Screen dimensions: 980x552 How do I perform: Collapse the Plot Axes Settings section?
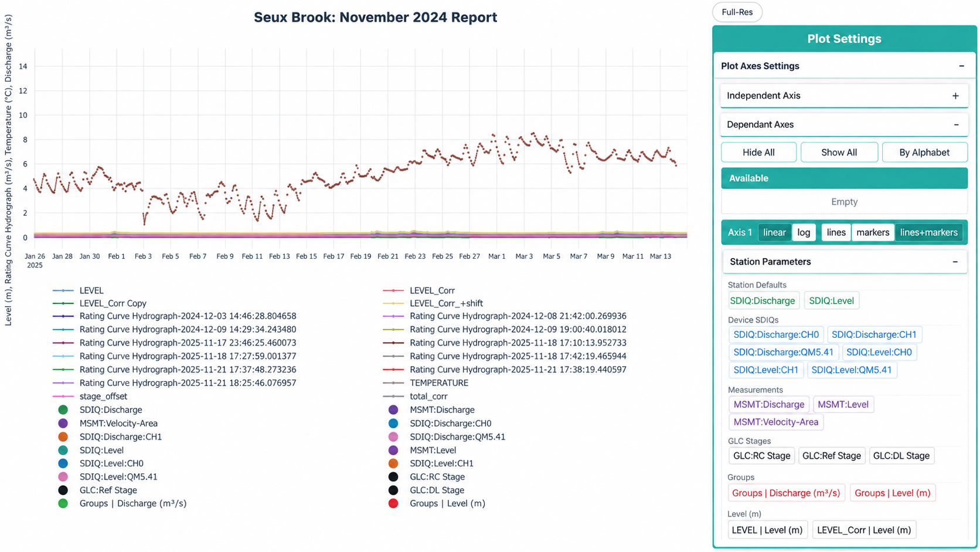(961, 66)
